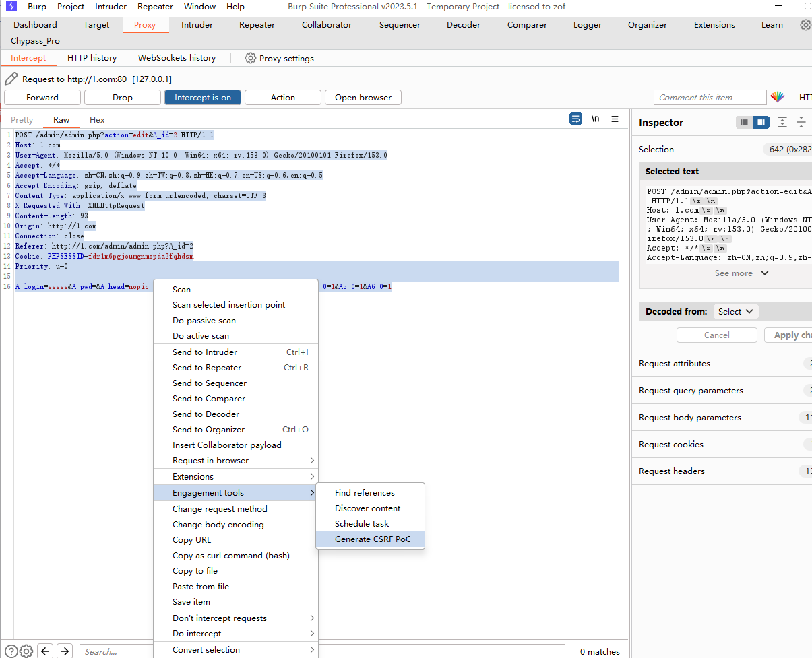The height and width of the screenshot is (658, 812).
Task: Switch editor to Pretty view
Action: (22, 120)
